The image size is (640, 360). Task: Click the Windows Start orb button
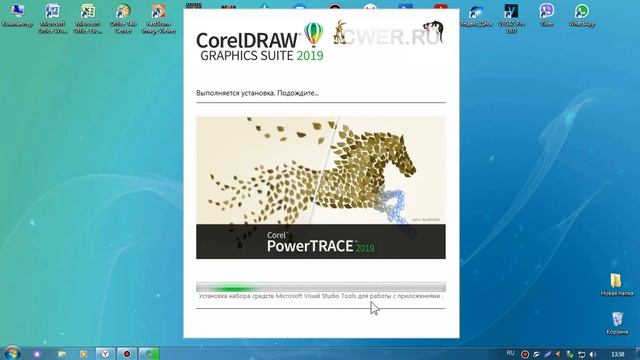12,353
